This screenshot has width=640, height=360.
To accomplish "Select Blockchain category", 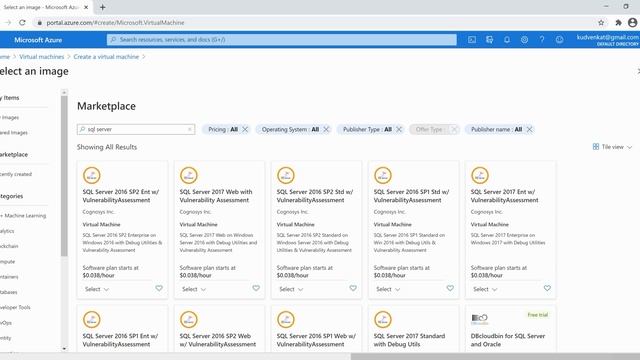I will tap(9, 246).
